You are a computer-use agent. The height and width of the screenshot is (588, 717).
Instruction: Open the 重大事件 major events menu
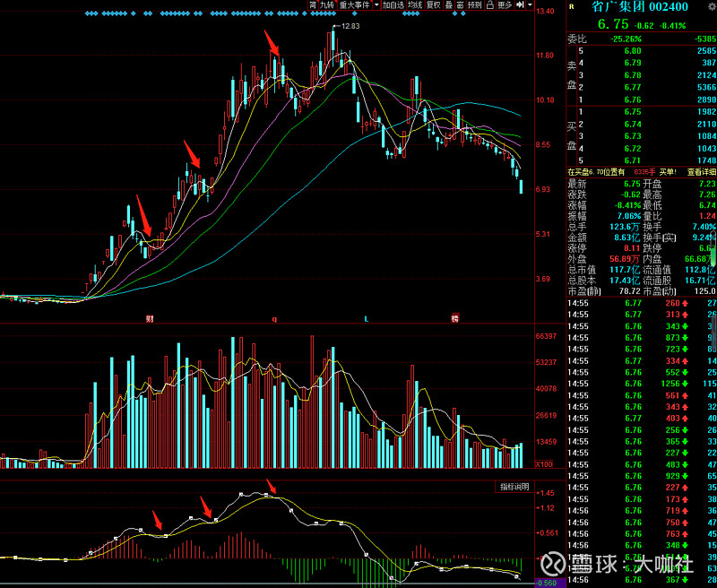354,4
